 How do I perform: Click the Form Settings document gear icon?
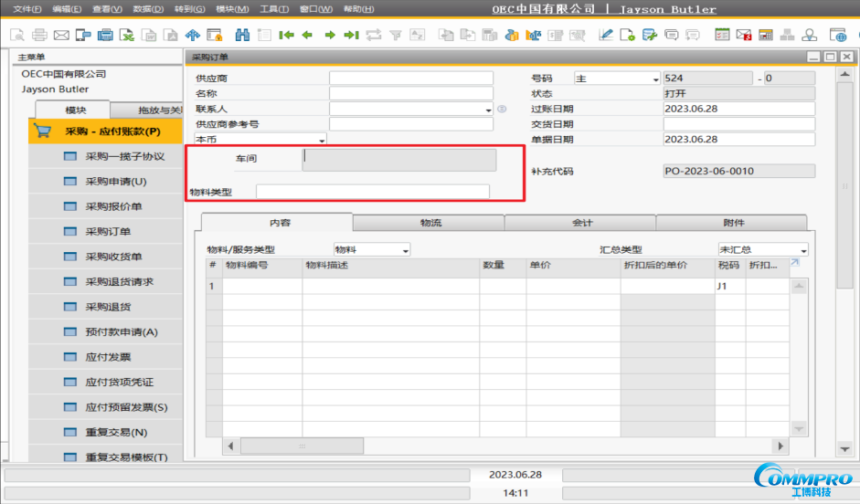pos(628,35)
